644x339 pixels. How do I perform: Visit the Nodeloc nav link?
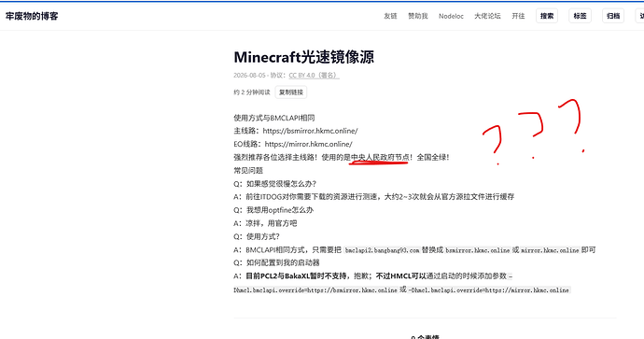click(x=451, y=16)
